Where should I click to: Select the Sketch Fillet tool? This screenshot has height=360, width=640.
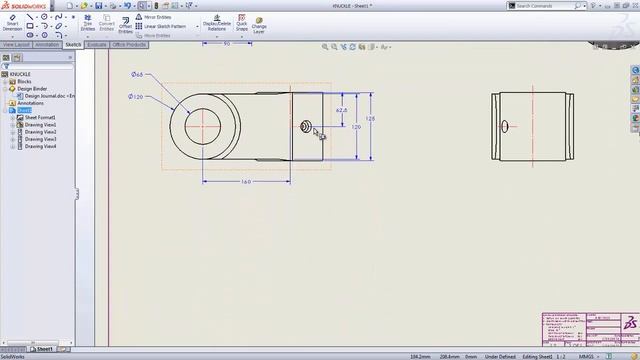pyautogui.click(x=58, y=35)
